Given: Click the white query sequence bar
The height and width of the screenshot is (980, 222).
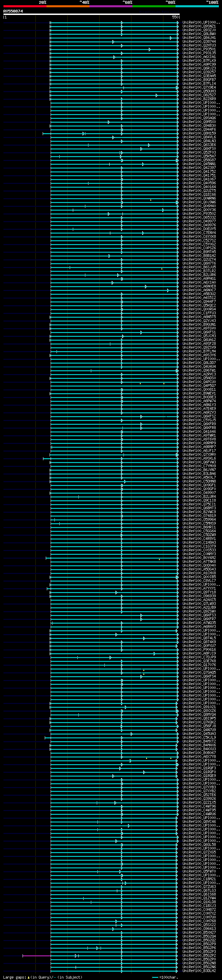Looking at the screenshot, I should pyautogui.click(x=92, y=15).
